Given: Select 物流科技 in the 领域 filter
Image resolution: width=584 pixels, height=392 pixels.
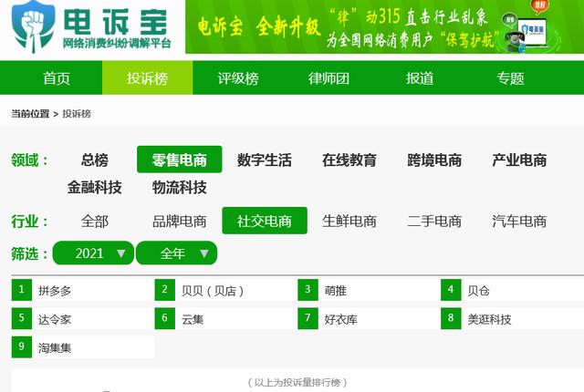Looking at the screenshot, I should (180, 187).
